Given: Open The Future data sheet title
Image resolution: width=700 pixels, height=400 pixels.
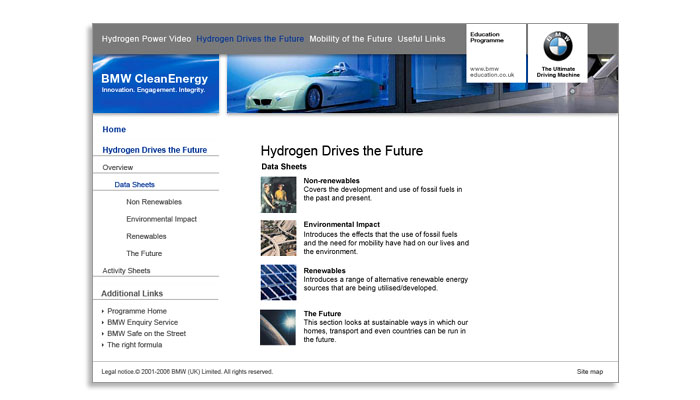Looking at the screenshot, I should click(322, 313).
